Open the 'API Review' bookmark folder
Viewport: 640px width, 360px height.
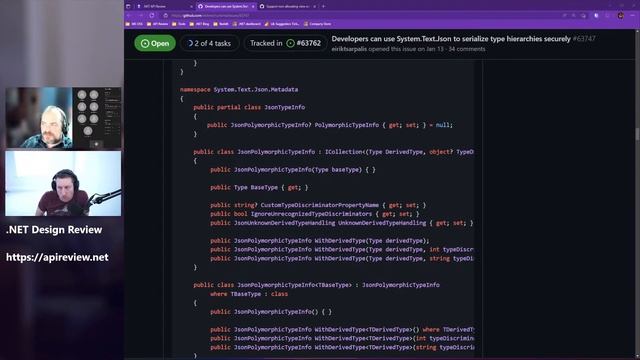pyautogui.click(x=158, y=24)
